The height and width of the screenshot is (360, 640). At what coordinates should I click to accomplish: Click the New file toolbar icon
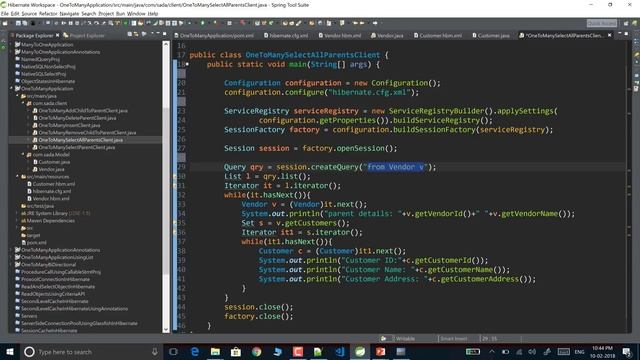pyautogui.click(x=6, y=23)
